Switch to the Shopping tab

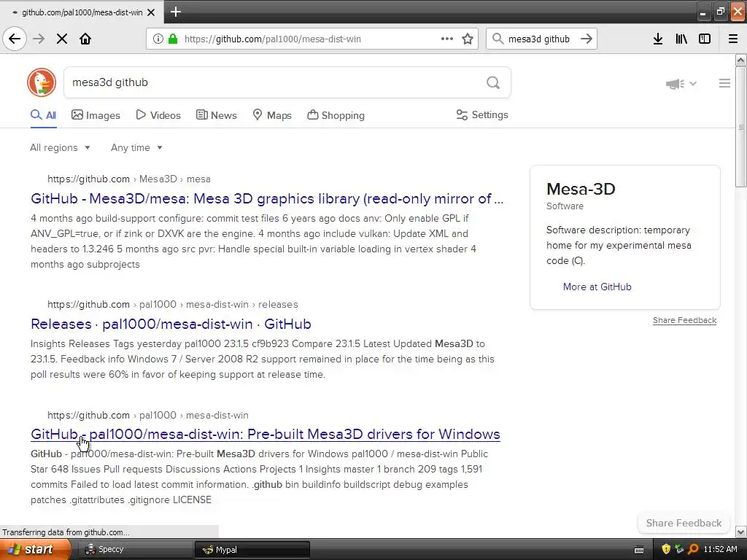(x=336, y=115)
